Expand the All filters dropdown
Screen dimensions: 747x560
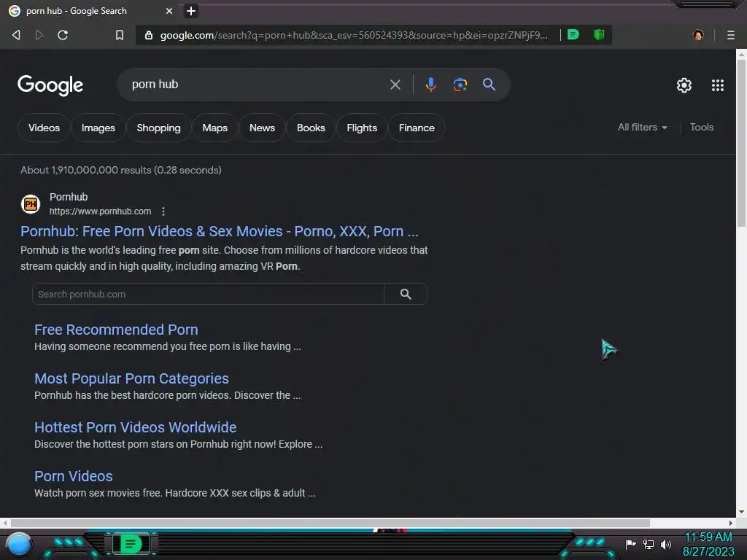[642, 127]
